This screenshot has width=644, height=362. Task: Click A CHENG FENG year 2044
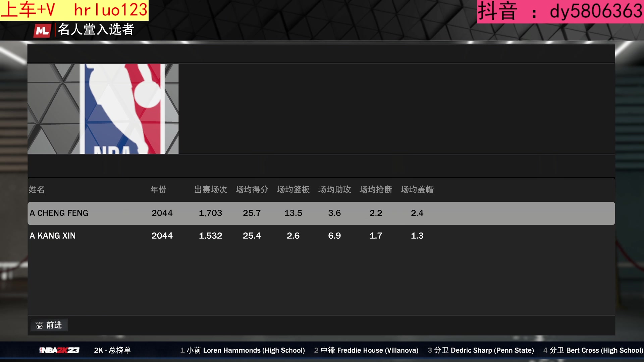click(x=162, y=213)
